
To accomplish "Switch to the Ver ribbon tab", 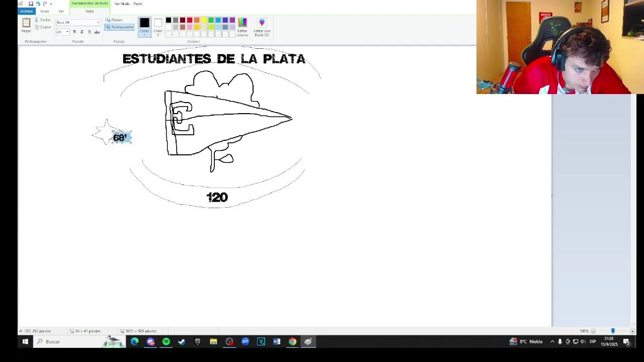I will point(61,11).
